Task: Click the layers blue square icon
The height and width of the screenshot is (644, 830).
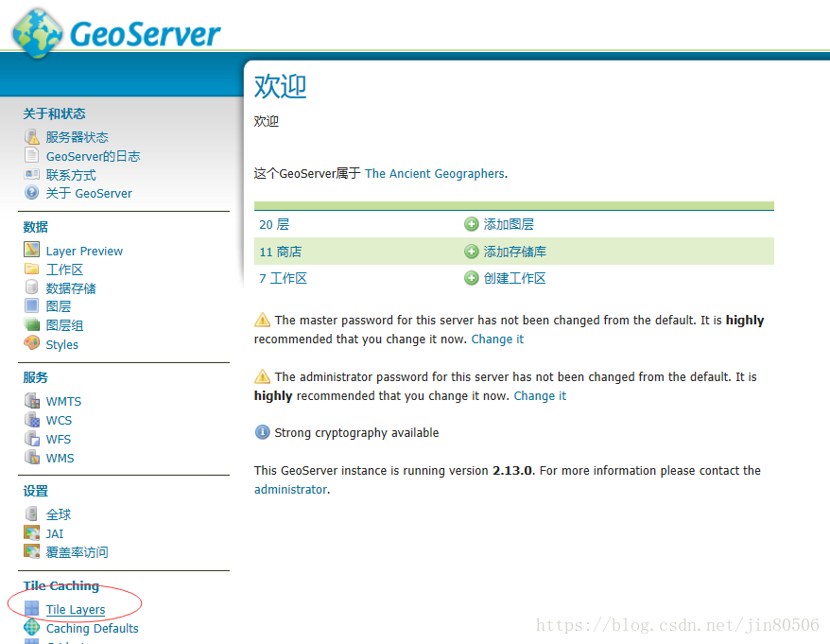Action: (x=32, y=305)
